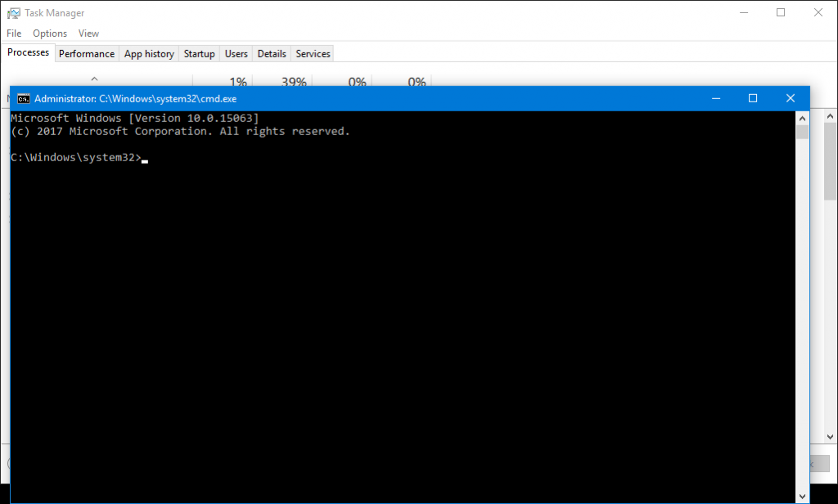Switch to the Users tab
The width and height of the screenshot is (838, 504).
coord(236,52)
